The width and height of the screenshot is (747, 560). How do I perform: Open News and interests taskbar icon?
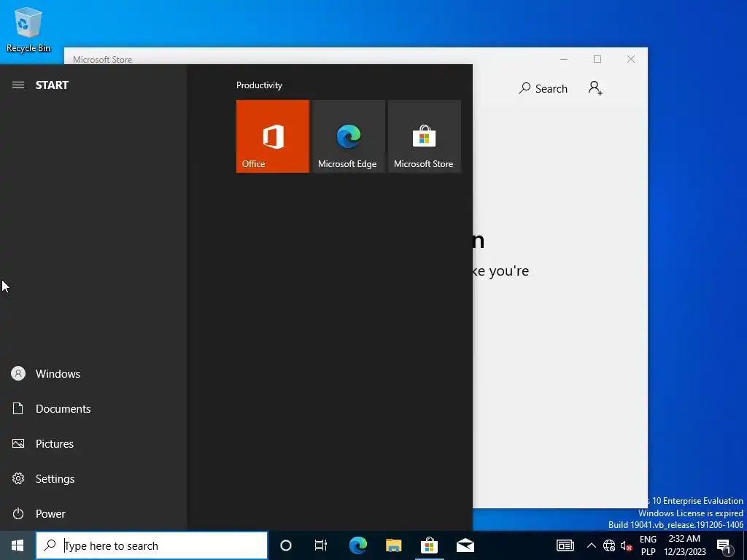(x=565, y=545)
